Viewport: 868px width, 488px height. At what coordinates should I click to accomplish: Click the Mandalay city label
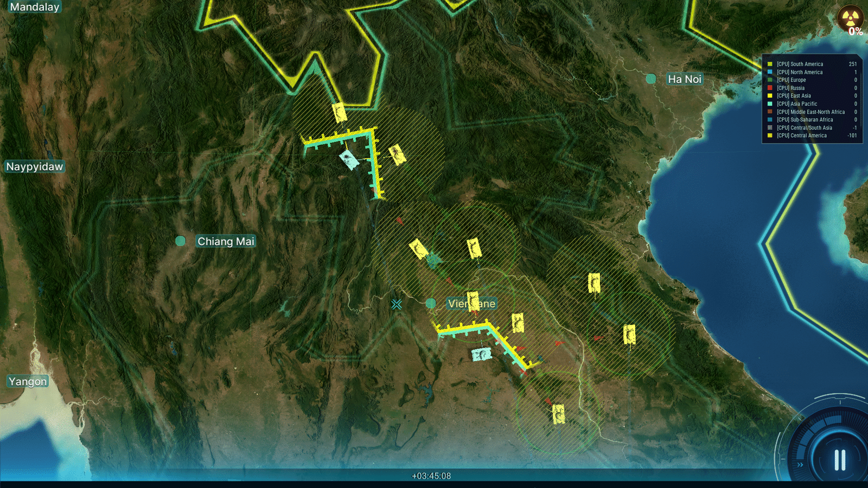pyautogui.click(x=34, y=7)
